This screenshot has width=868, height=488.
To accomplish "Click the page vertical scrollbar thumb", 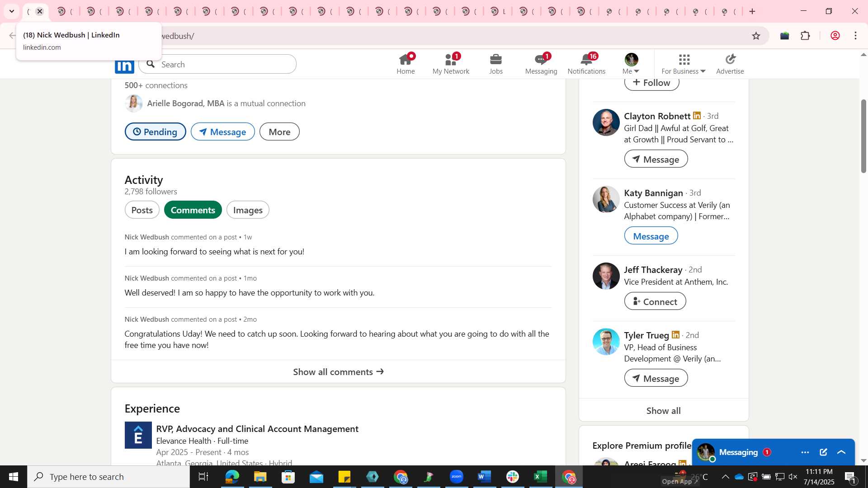I will [x=863, y=136].
